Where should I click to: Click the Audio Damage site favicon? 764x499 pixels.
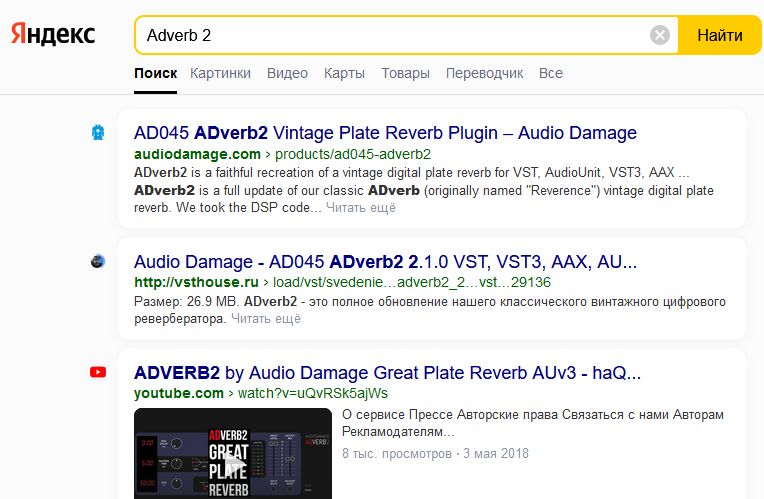(98, 133)
